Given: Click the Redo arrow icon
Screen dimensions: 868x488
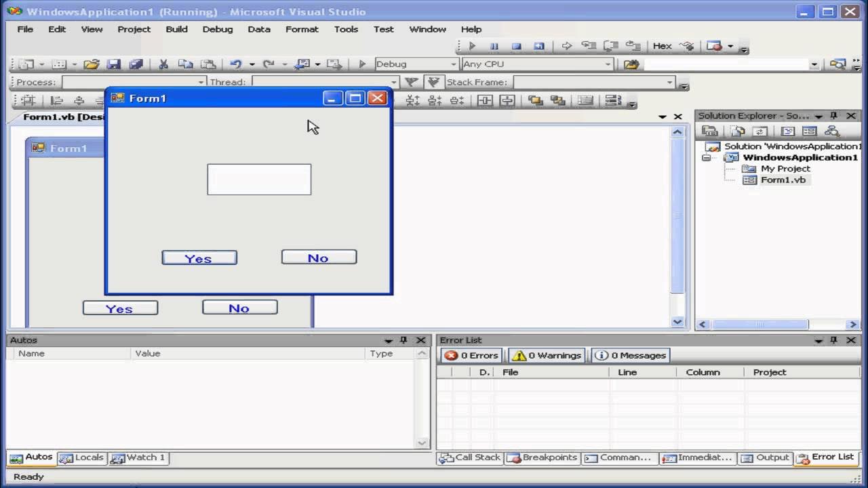Looking at the screenshot, I should pos(269,64).
